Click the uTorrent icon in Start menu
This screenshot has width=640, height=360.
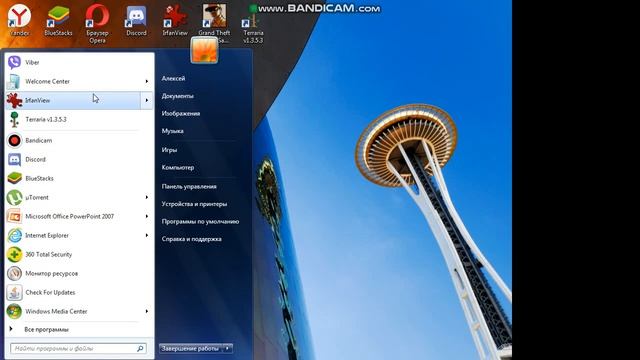14,197
